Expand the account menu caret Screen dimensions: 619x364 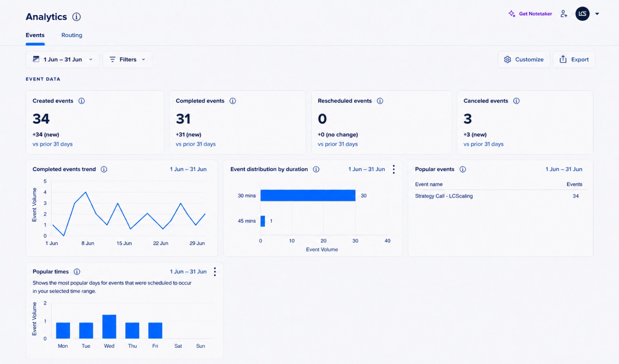(597, 14)
